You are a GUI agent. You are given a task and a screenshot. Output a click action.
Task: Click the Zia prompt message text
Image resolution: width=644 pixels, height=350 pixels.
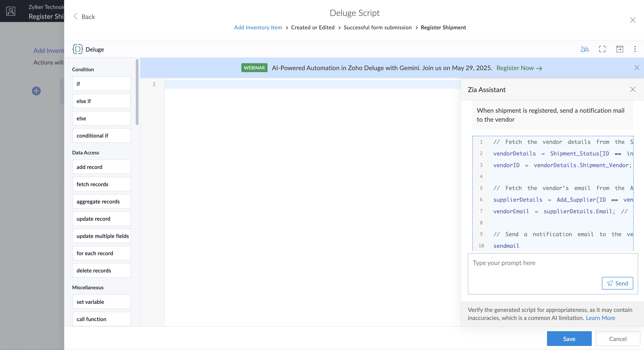click(550, 115)
